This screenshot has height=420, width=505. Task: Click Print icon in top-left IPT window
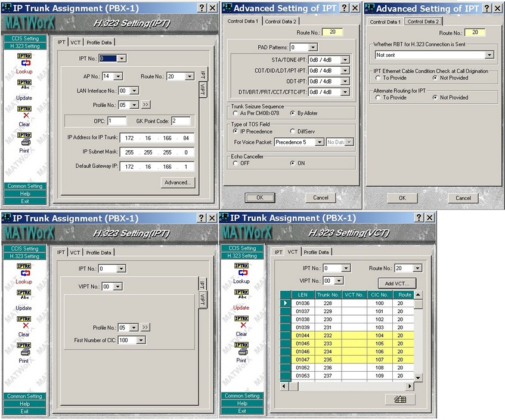[x=24, y=139]
